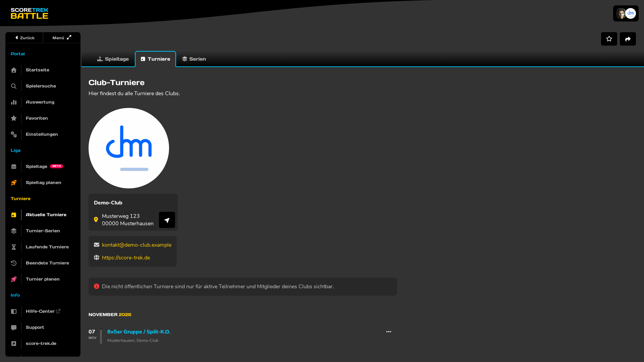Open the three-dots menu for 8x5er Gruppe tournament
Screen dimensions: 644x362
(x=389, y=332)
